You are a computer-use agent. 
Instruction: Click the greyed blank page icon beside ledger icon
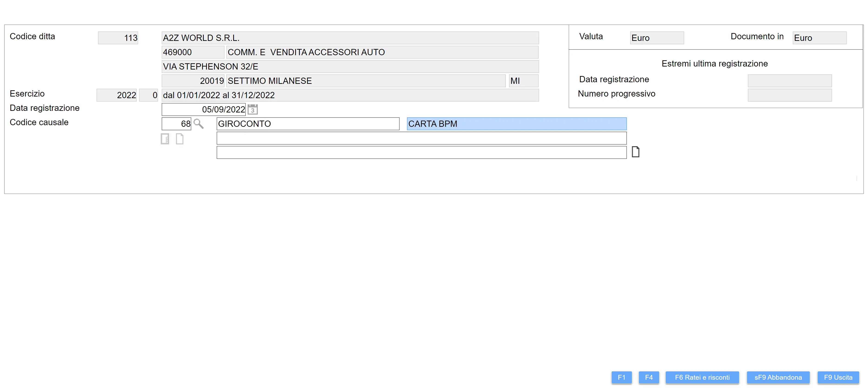pyautogui.click(x=180, y=139)
